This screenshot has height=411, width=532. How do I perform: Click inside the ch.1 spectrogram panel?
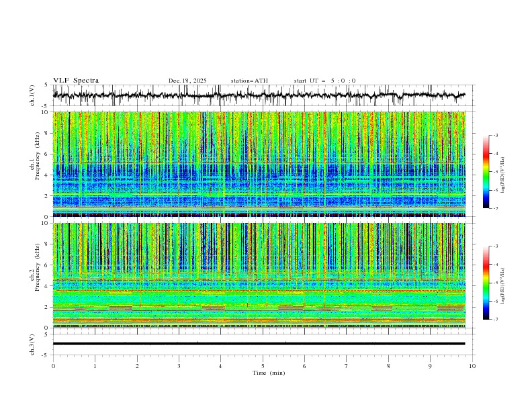tap(262, 164)
